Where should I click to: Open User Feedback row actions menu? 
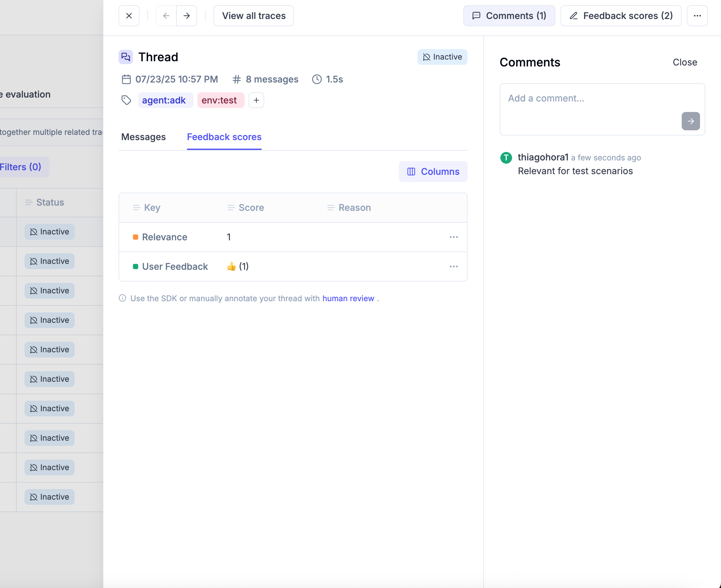tap(453, 266)
